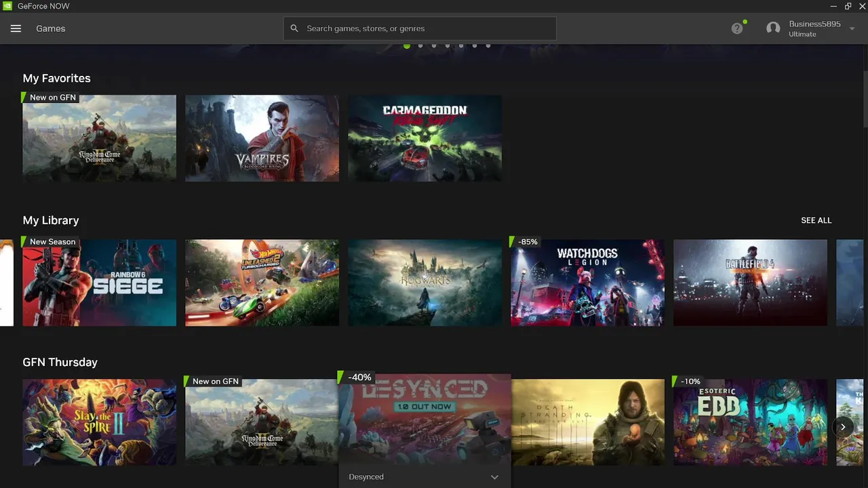The image size is (868, 488).
Task: Open Carmageddon favorite tile
Action: (x=425, y=138)
